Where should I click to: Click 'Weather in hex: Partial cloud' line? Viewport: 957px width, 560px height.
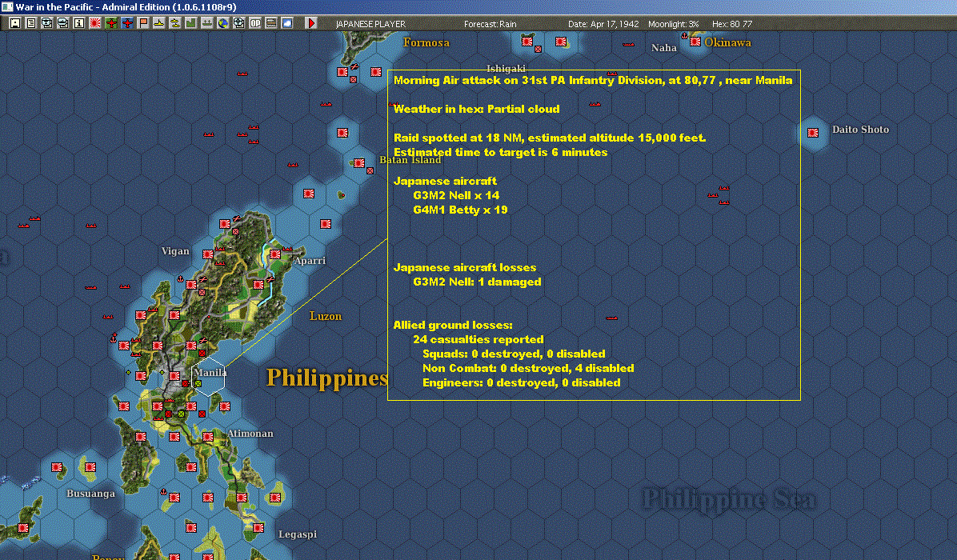[x=476, y=109]
